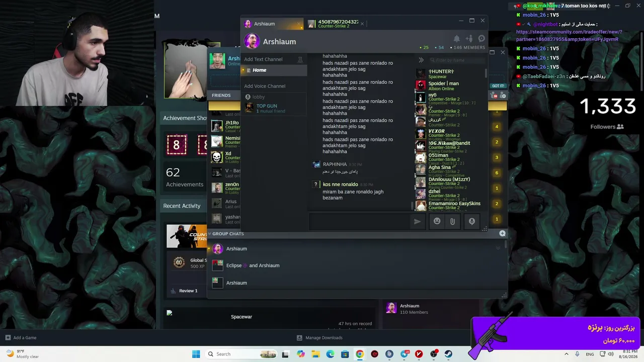The width and height of the screenshot is (644, 362).
Task: Open the Spacewar game entry
Action: 242,317
